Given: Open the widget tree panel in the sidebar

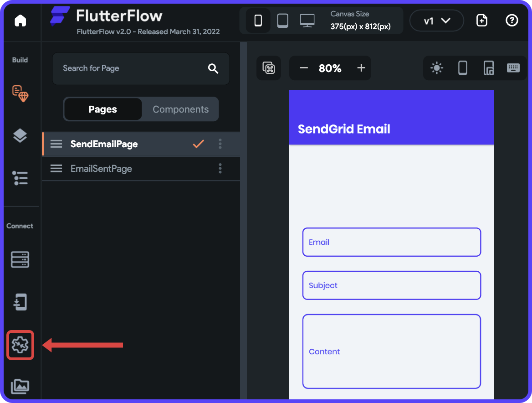Looking at the screenshot, I should point(20,135).
